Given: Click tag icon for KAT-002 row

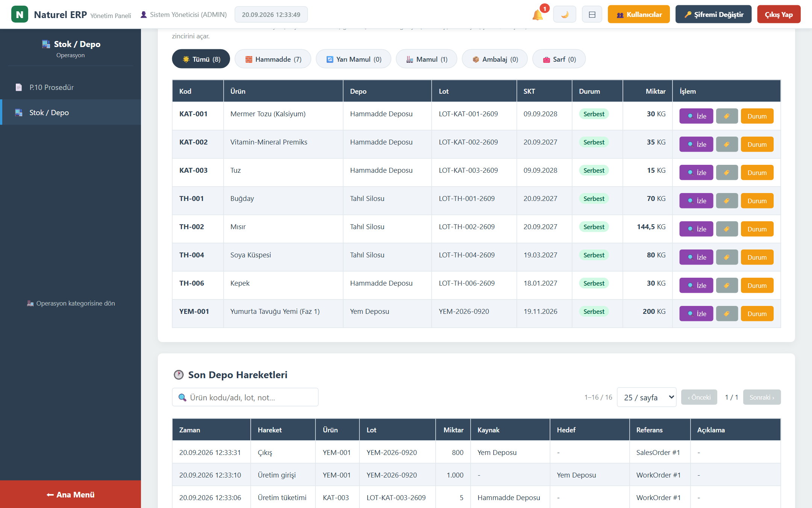Looking at the screenshot, I should pyautogui.click(x=727, y=144).
